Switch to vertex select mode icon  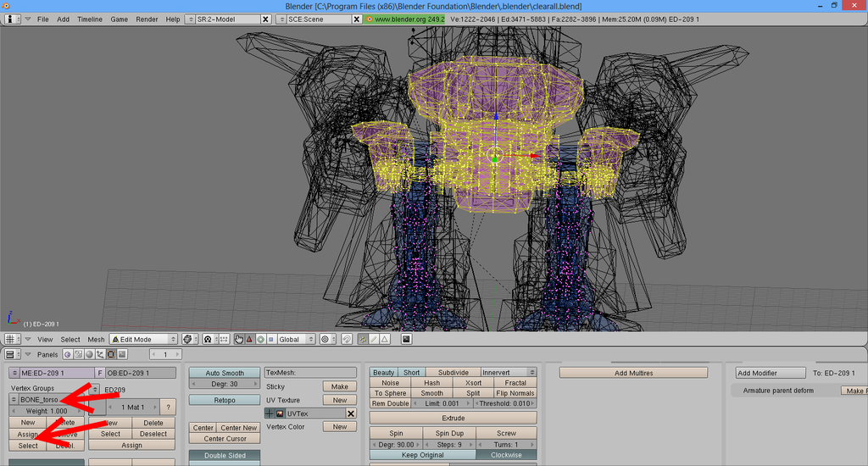pyautogui.click(x=363, y=339)
